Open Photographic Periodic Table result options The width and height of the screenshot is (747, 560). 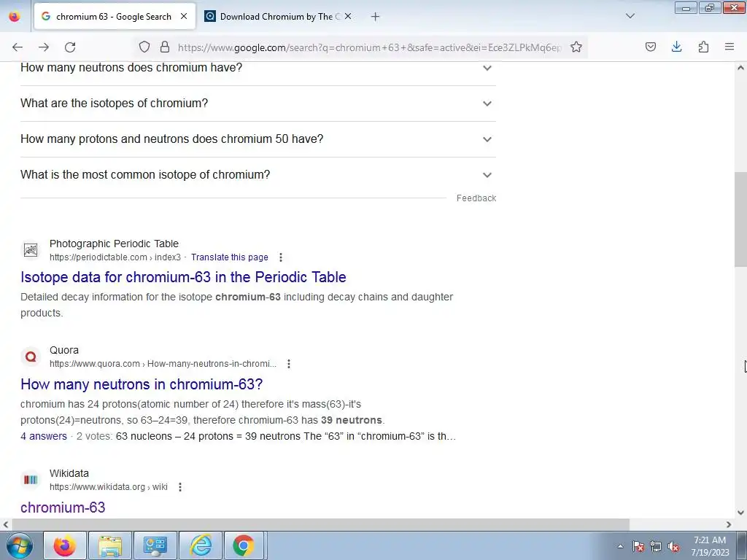[x=281, y=257]
